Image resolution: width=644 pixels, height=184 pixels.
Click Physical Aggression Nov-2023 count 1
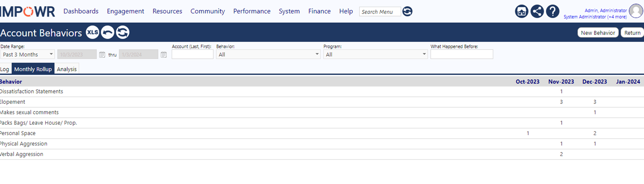(561, 144)
